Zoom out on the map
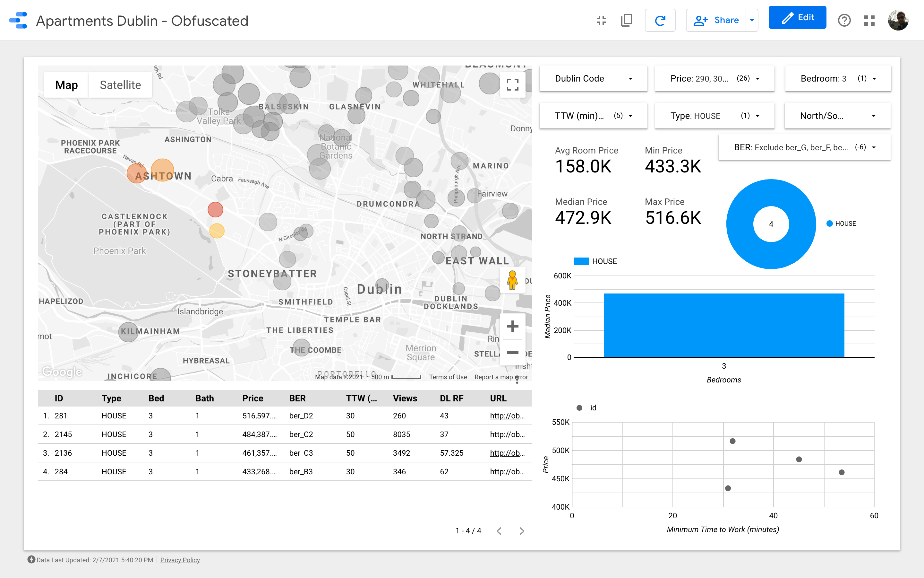Screen dimensions: 924x578 pyautogui.click(x=512, y=353)
